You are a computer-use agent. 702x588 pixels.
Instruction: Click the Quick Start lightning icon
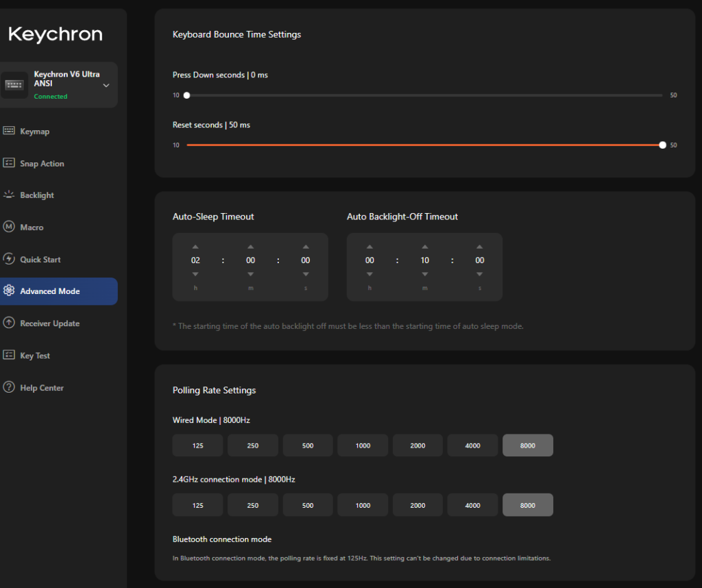click(x=9, y=258)
